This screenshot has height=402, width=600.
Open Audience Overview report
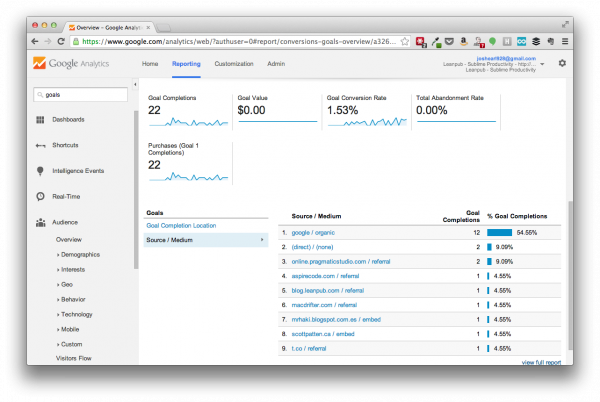pyautogui.click(x=69, y=239)
